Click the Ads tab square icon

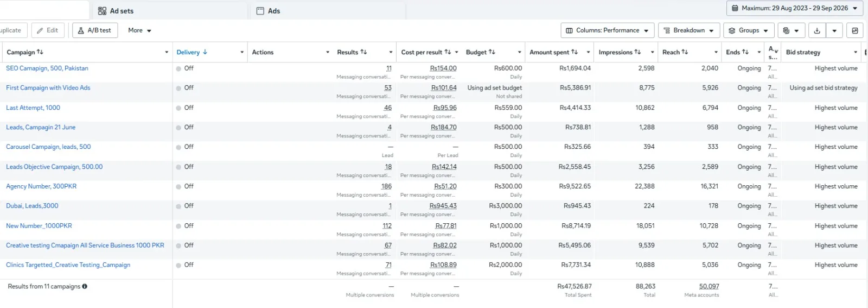[260, 11]
